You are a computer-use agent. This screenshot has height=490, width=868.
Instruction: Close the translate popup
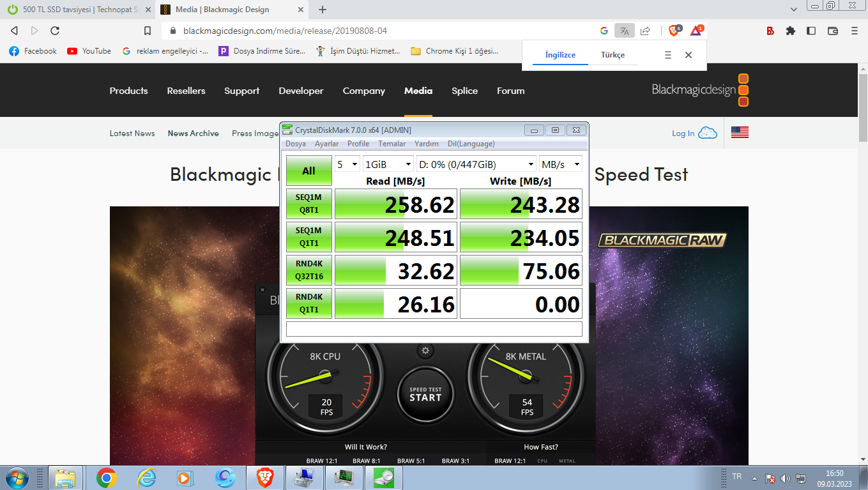(x=689, y=55)
